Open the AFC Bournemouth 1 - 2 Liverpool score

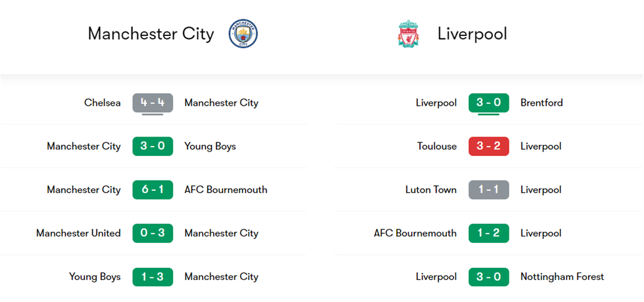pyautogui.click(x=489, y=233)
